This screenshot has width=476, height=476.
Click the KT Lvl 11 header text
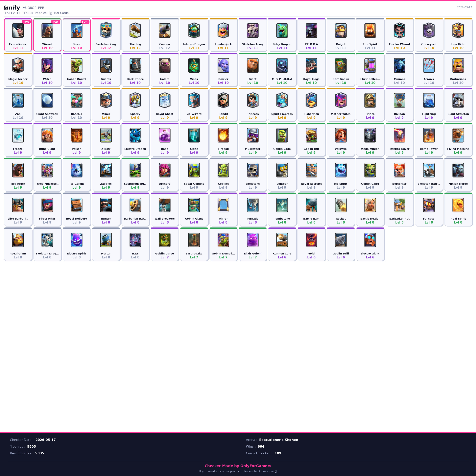[x=12, y=13]
